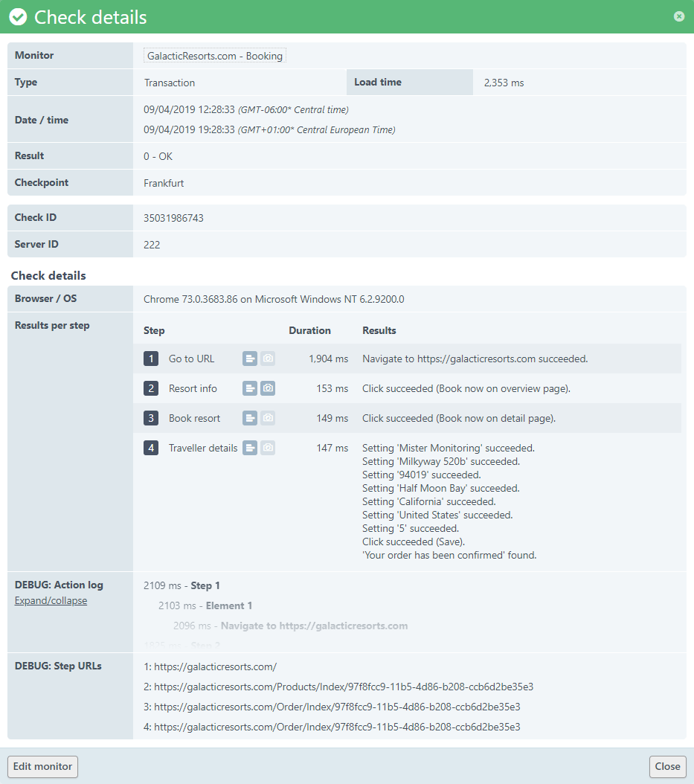Click the Check ID value 35031986743
694x784 pixels.
point(173,218)
